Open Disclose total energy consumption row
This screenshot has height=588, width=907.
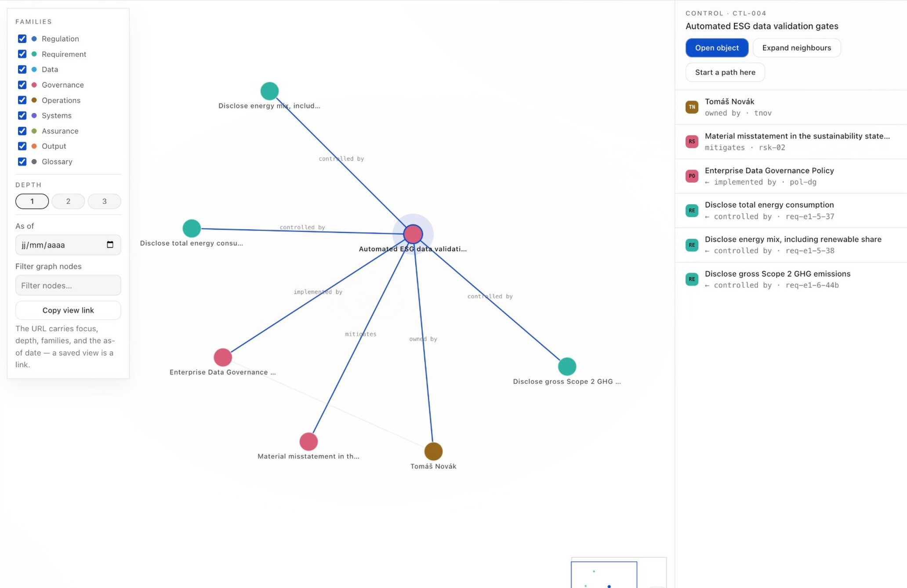click(791, 210)
